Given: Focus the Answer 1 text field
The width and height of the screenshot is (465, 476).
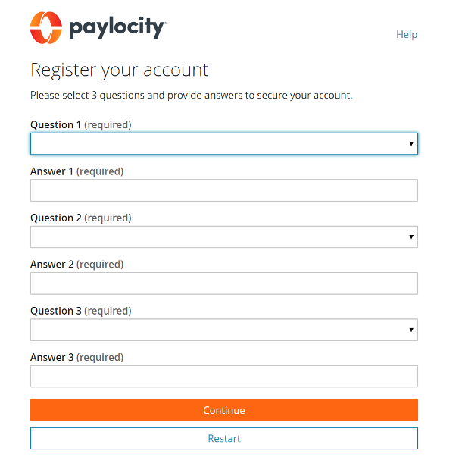Looking at the screenshot, I should pyautogui.click(x=223, y=190).
